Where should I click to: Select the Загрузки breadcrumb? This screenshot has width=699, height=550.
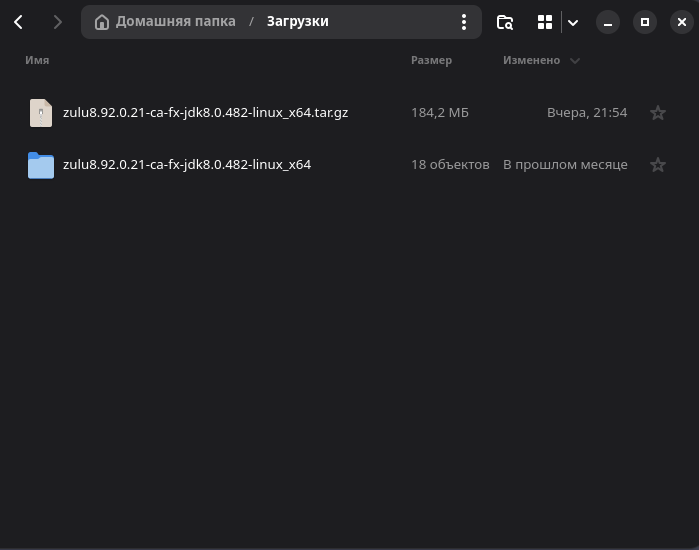point(297,21)
